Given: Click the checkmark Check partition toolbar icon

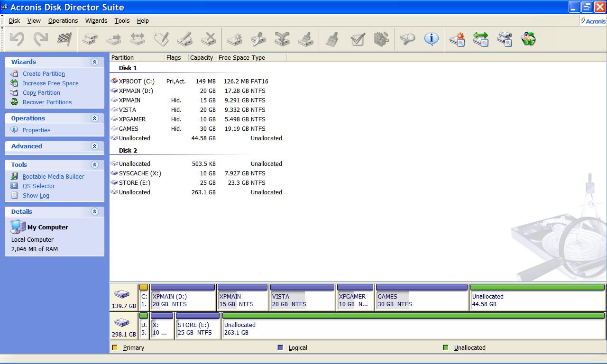Looking at the screenshot, I should 358,39.
